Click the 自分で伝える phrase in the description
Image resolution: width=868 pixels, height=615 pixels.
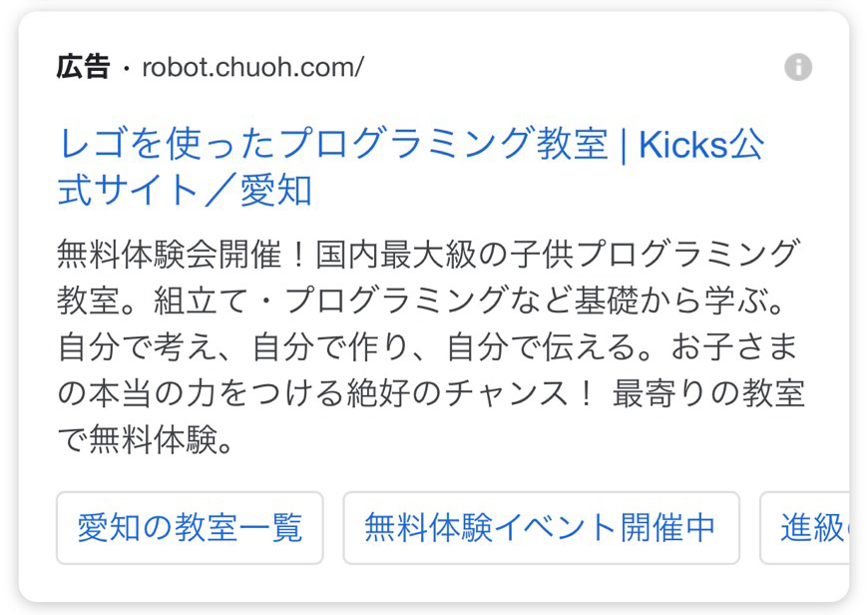541,346
